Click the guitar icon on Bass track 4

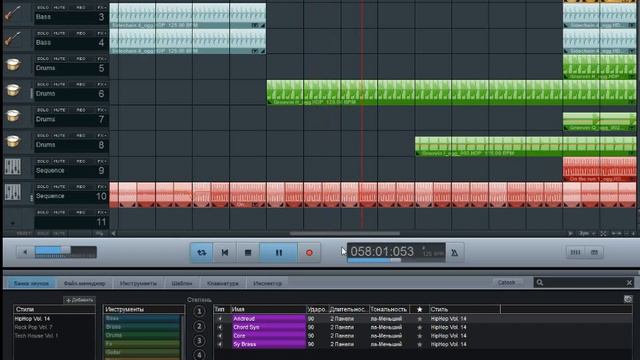(x=13, y=39)
